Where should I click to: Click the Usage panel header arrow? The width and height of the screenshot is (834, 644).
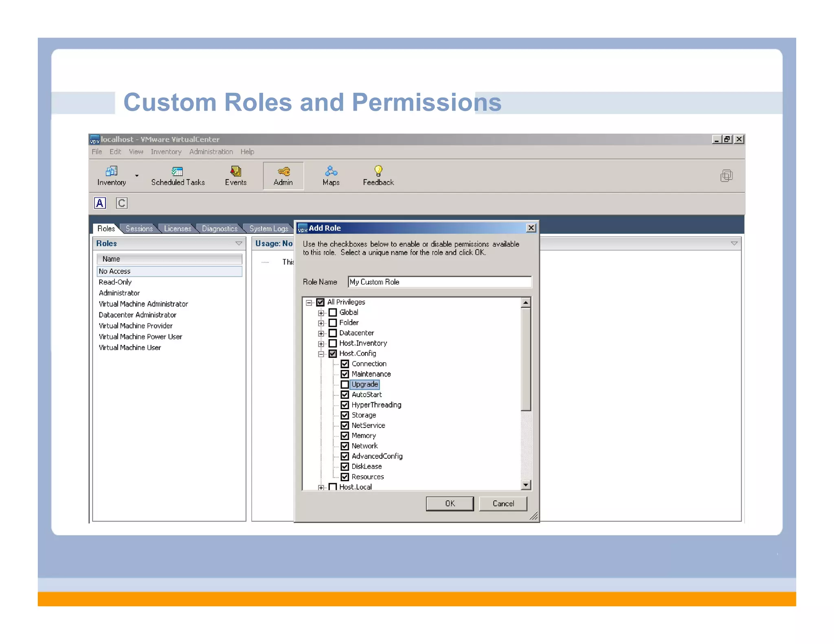pyautogui.click(x=734, y=243)
